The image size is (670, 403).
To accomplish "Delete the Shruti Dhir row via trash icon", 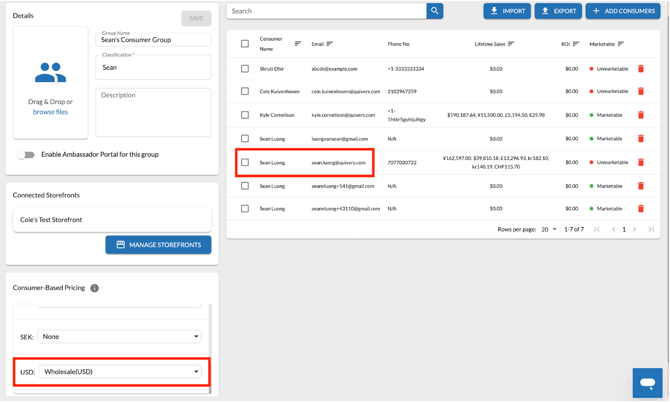I will (x=641, y=69).
